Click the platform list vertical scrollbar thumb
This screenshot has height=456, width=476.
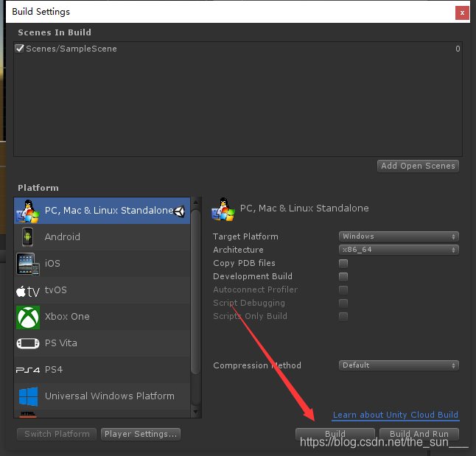(196, 292)
